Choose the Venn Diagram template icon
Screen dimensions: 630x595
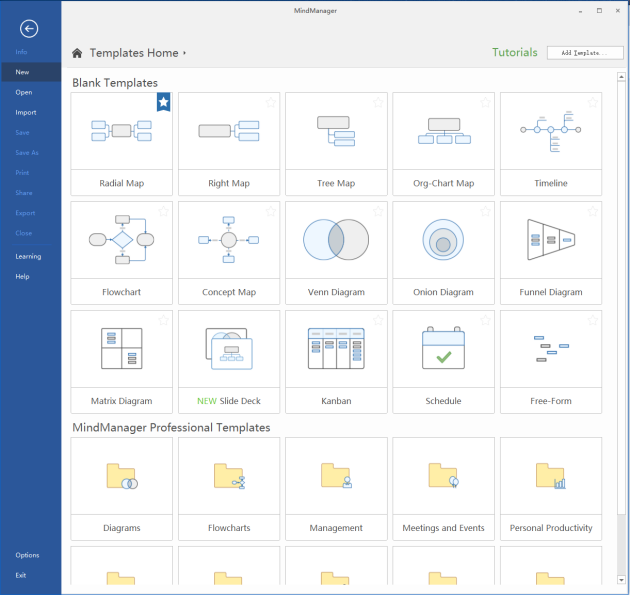tap(336, 239)
